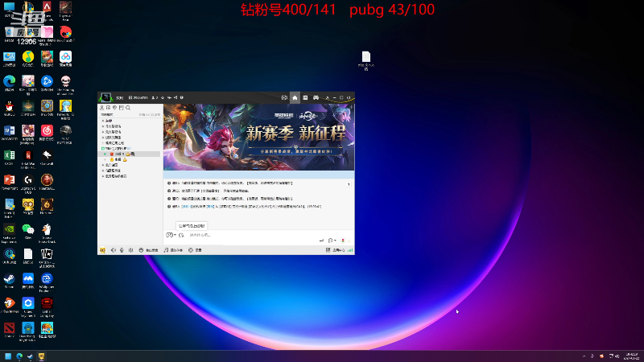
Task: Open WeChat desktop icon
Action: [28, 231]
